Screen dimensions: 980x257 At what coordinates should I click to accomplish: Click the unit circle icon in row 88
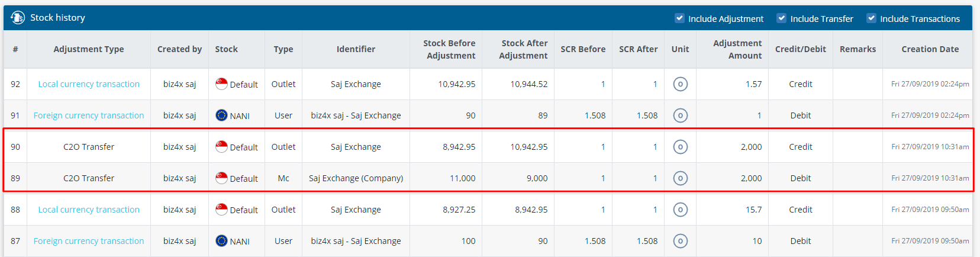(x=681, y=210)
